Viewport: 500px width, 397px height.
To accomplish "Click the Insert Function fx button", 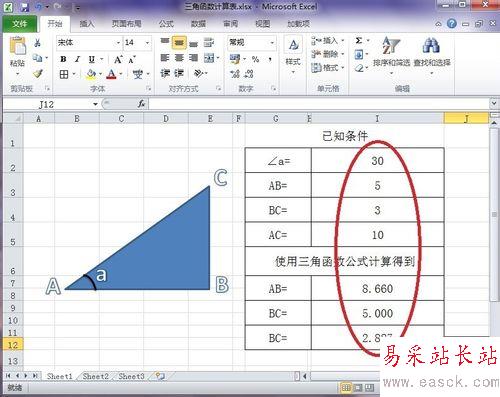I will (x=141, y=104).
